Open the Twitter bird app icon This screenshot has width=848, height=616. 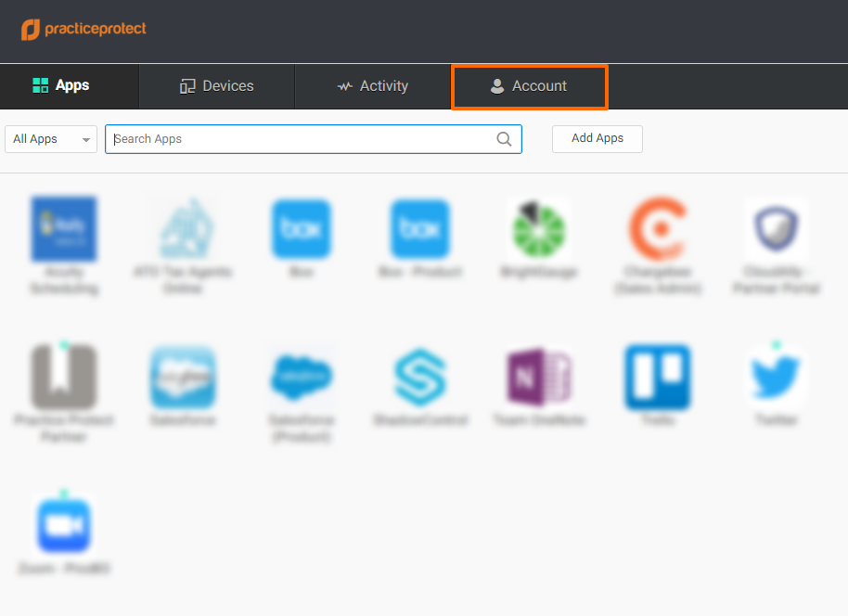pos(776,377)
